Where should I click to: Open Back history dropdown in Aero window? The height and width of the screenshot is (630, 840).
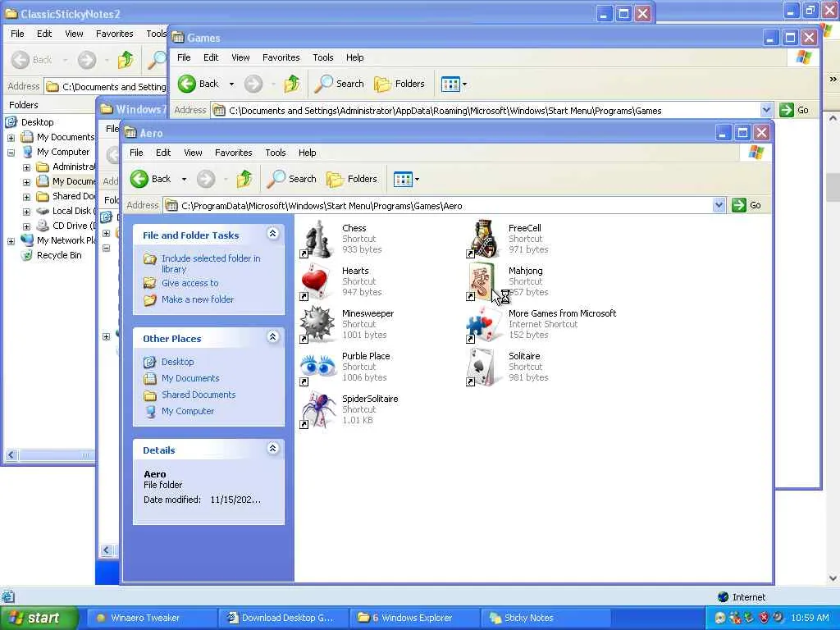[x=184, y=179]
